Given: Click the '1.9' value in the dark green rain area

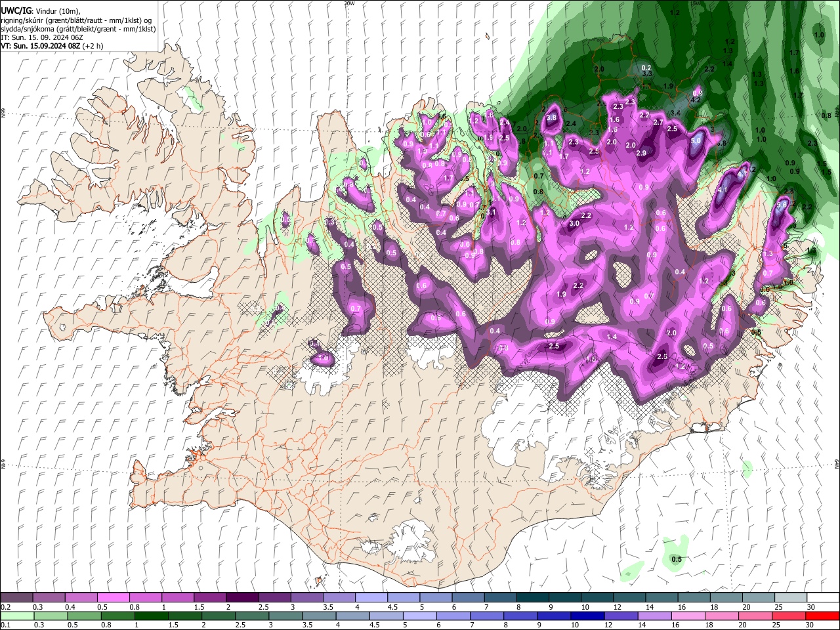Looking at the screenshot, I should 668,86.
